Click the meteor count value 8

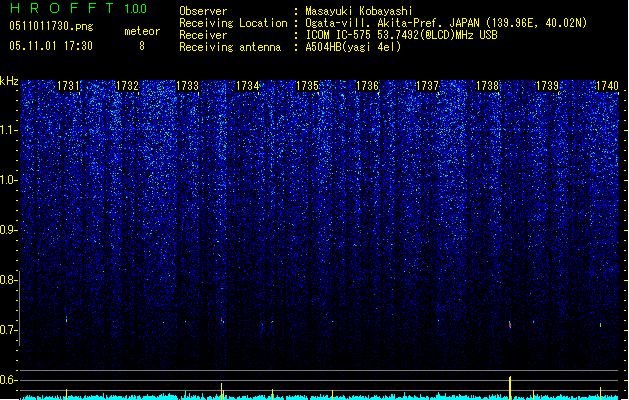tap(142, 46)
